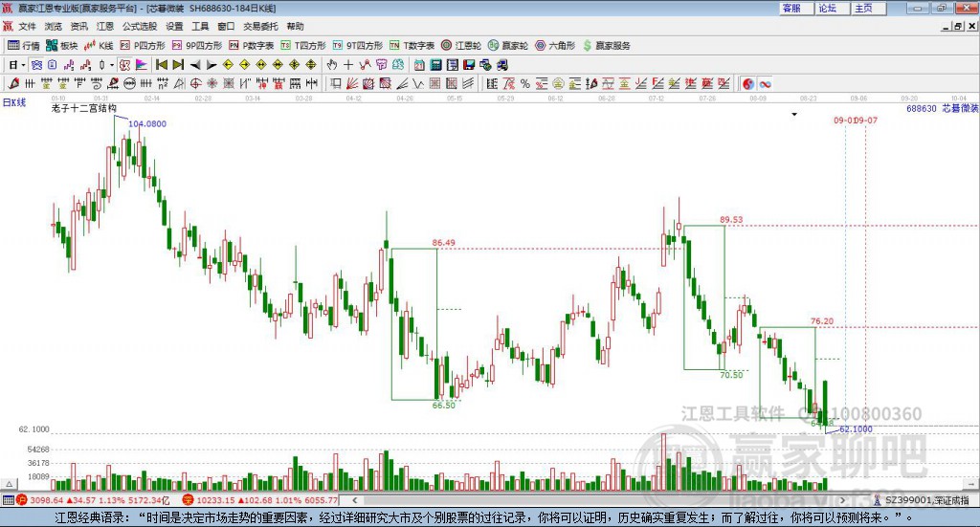This screenshot has width=980, height=527.
Task: Click the save floppy disk icon
Action: pyautogui.click(x=469, y=65)
